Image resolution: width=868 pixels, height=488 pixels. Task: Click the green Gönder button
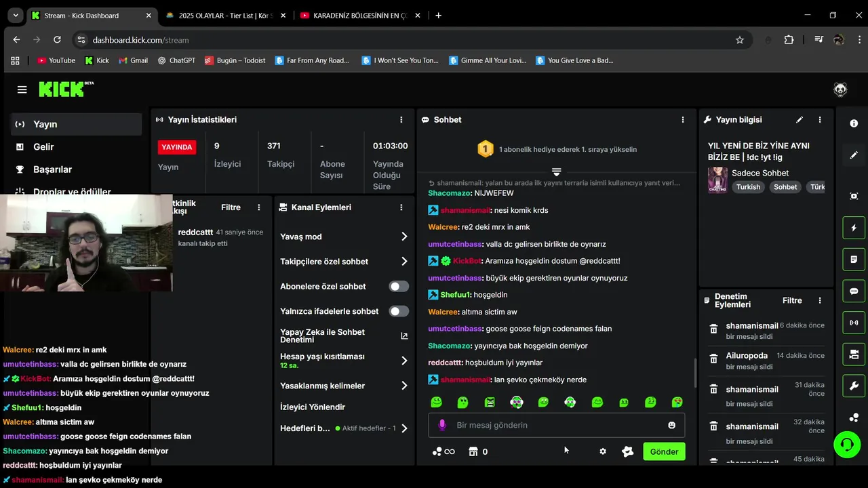coord(664,451)
